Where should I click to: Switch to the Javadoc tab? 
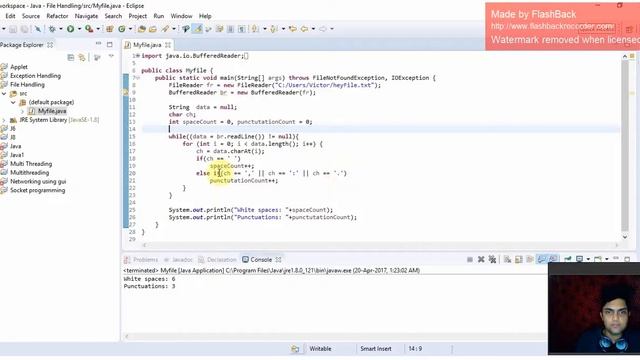click(178, 260)
